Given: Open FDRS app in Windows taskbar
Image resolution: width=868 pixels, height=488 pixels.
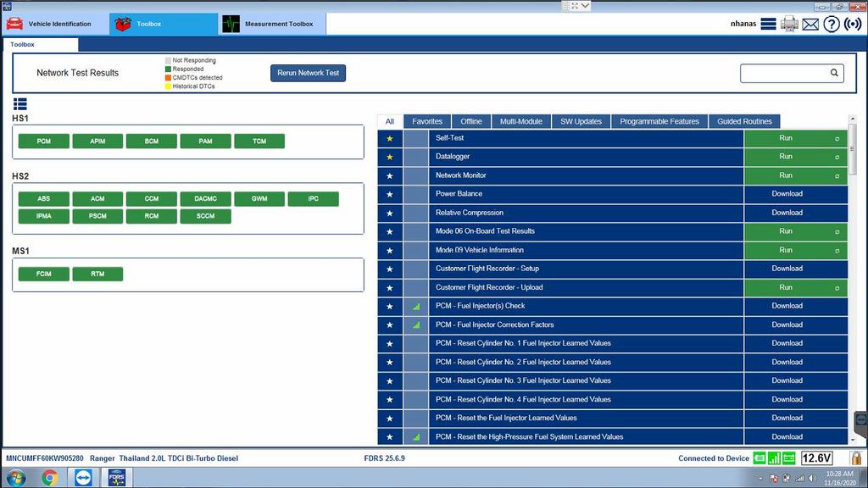Looking at the screenshot, I should [x=116, y=477].
